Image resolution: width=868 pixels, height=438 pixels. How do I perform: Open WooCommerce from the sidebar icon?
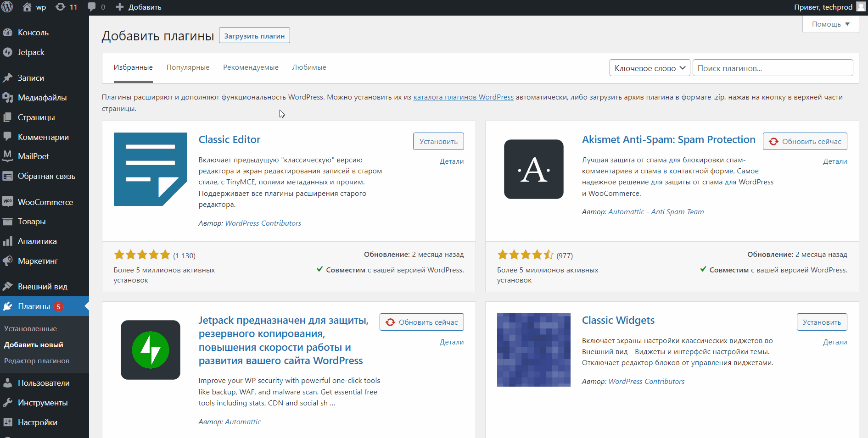[x=7, y=202]
